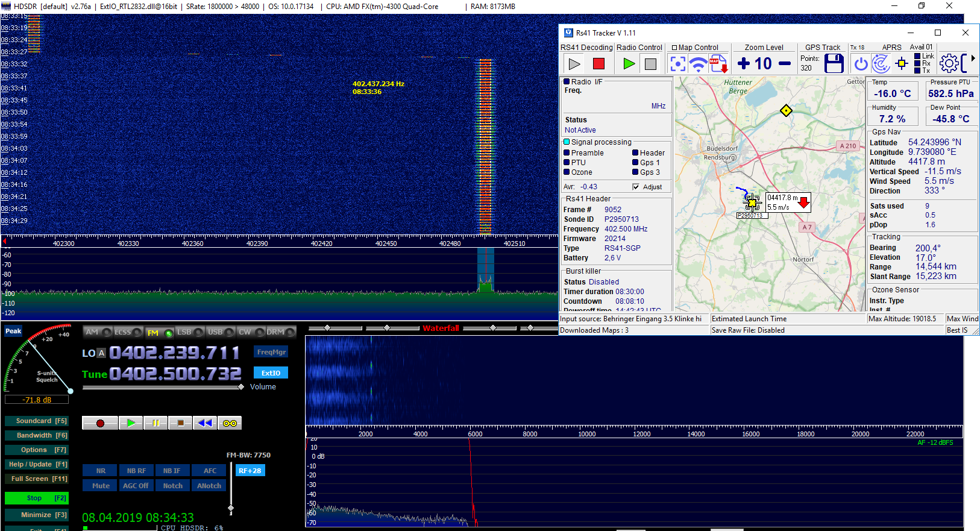Open the FreqMgr frequency manager
The width and height of the screenshot is (980, 531).
click(x=271, y=352)
